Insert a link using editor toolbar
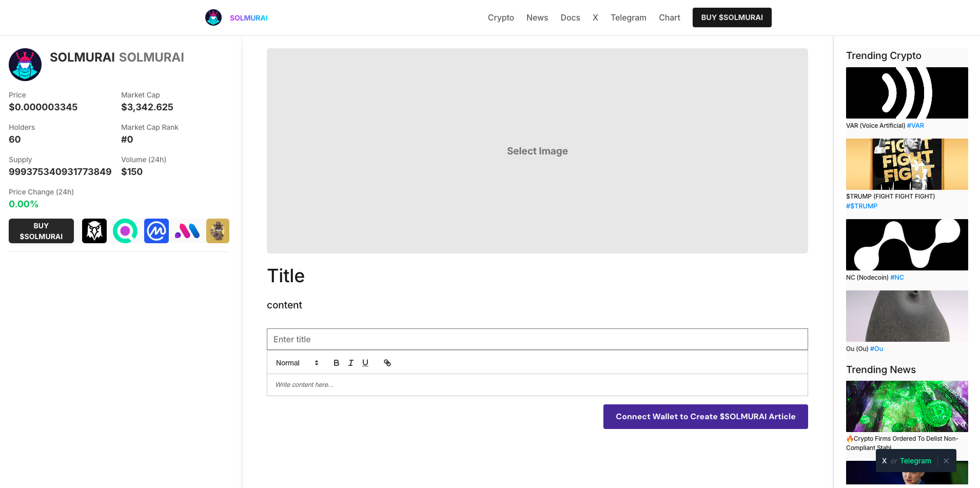The height and width of the screenshot is (488, 980). (387, 363)
